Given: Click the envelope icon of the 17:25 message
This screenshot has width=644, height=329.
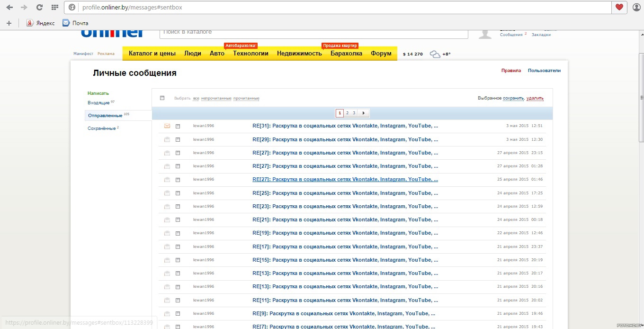Looking at the screenshot, I should coord(167,193).
